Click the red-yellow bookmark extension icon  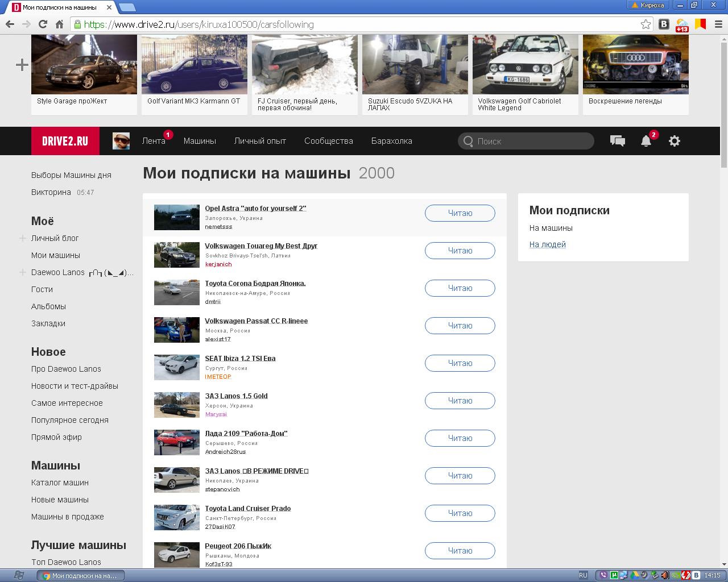[x=701, y=24]
